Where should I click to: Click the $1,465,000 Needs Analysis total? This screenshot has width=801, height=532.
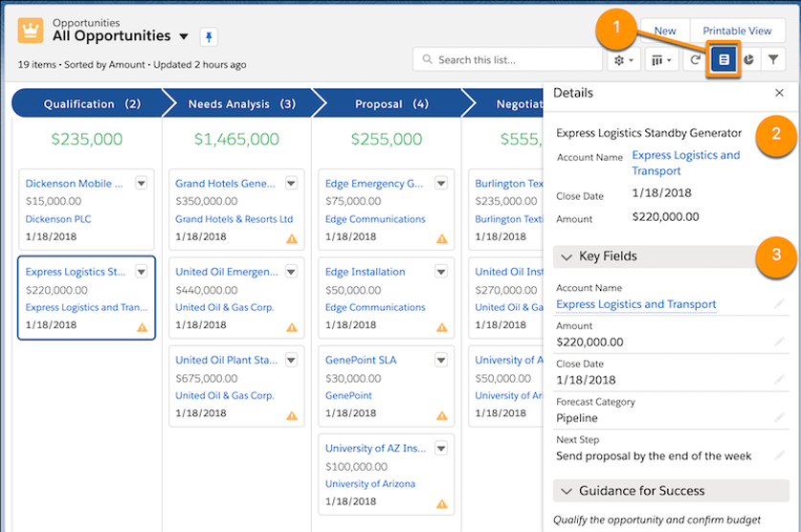(236, 139)
